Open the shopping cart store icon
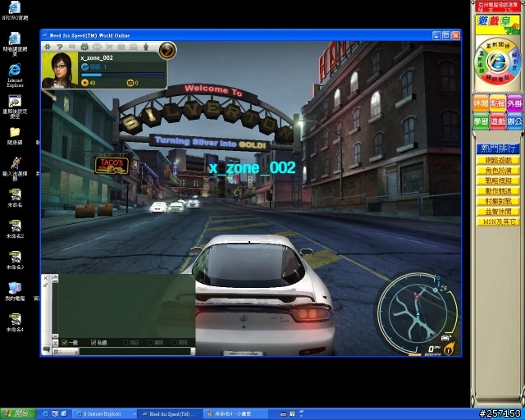Screen dimensions: 525x420 109,47
